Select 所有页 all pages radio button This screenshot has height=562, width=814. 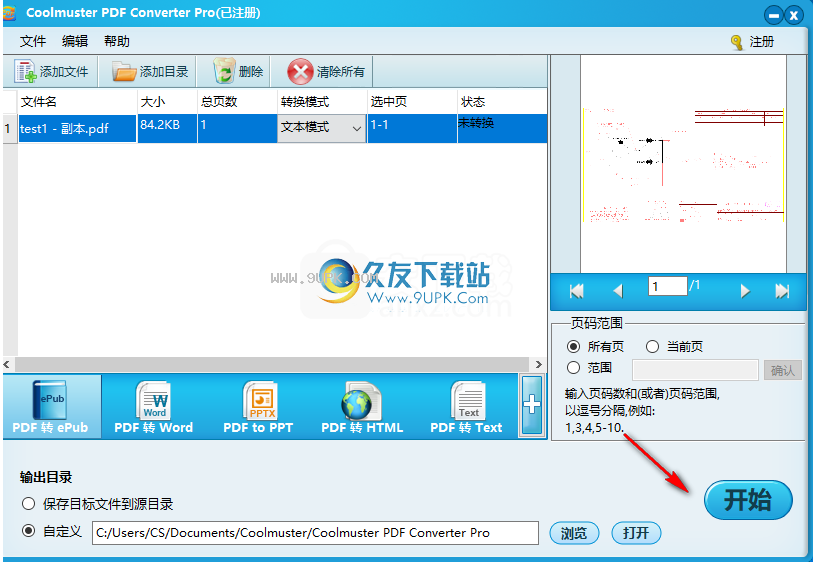coord(573,346)
